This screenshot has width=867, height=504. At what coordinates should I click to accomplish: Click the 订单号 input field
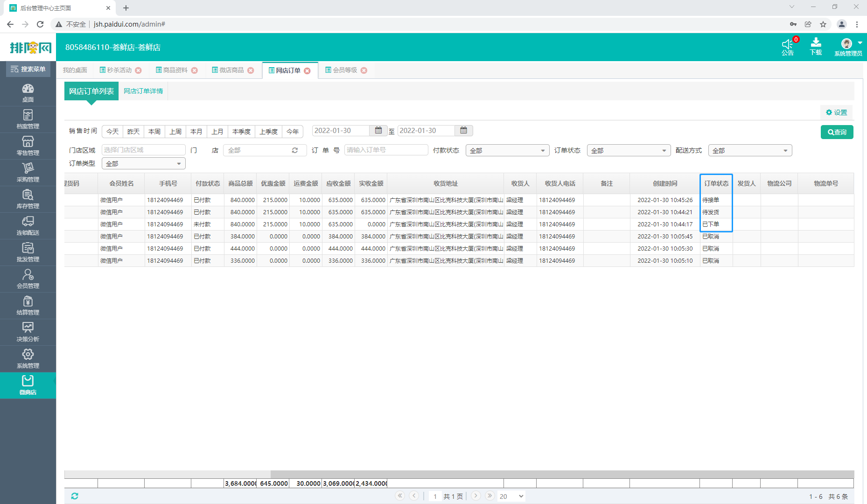(x=386, y=150)
